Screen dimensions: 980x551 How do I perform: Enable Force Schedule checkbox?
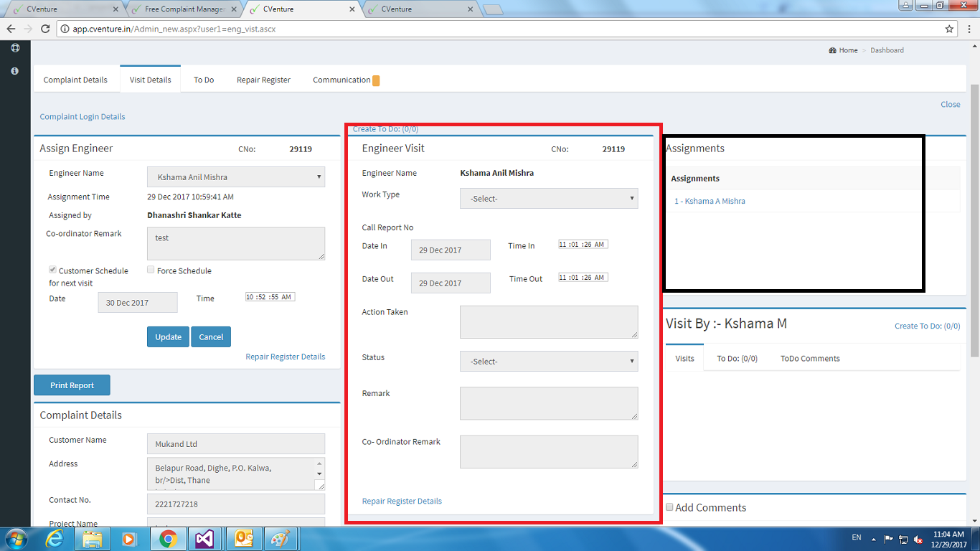[151, 270]
